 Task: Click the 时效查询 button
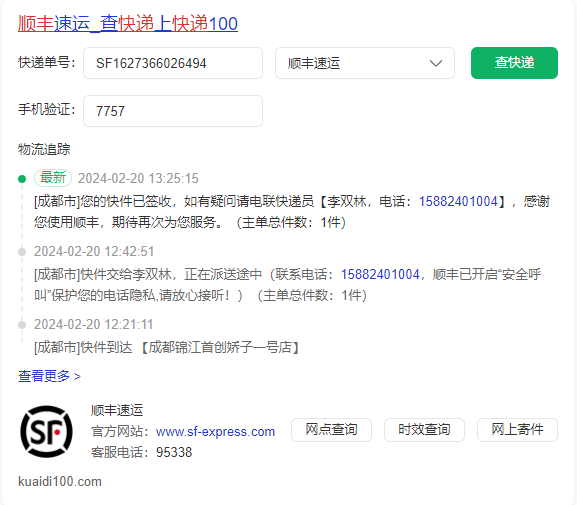(x=424, y=430)
